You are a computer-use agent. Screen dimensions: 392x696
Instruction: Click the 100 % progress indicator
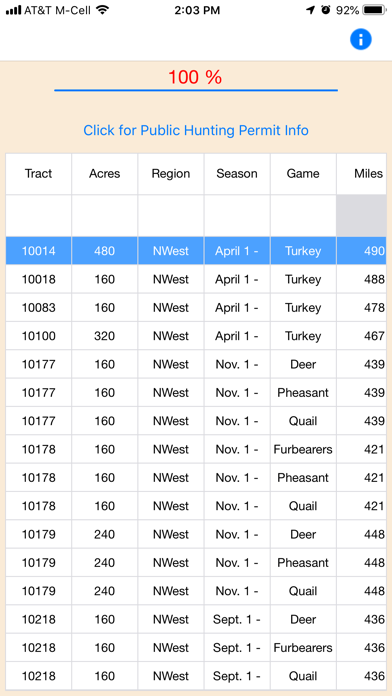tap(195, 78)
